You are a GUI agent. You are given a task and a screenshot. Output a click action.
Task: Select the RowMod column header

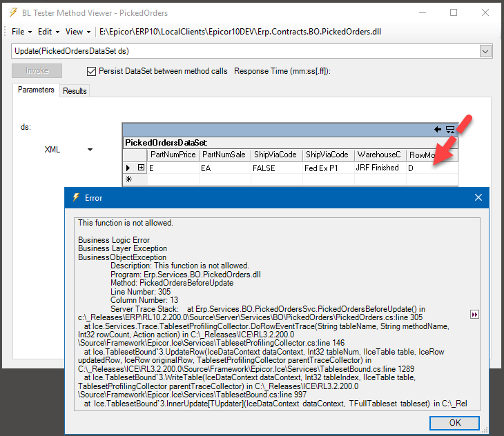432,155
